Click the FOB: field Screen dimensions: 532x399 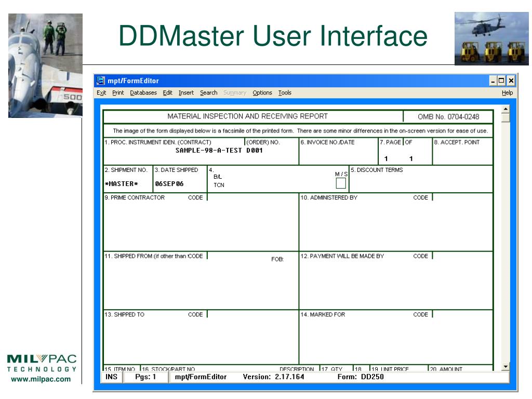coord(277,259)
